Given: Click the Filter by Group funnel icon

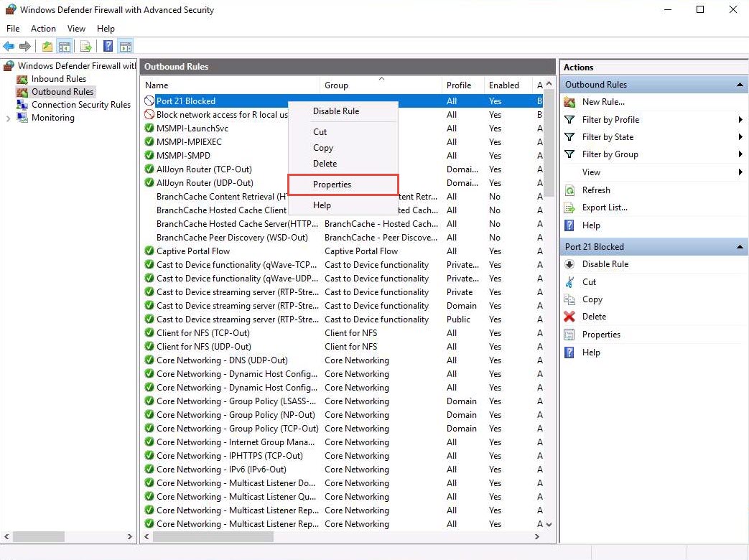Looking at the screenshot, I should (x=569, y=154).
